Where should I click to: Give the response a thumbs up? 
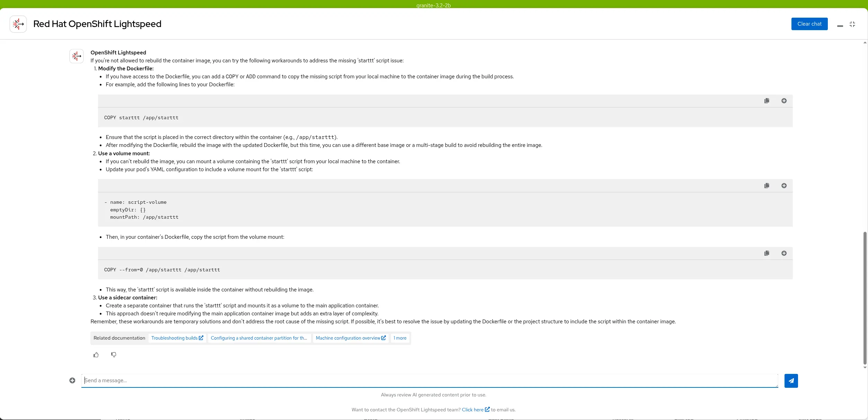[x=96, y=355]
